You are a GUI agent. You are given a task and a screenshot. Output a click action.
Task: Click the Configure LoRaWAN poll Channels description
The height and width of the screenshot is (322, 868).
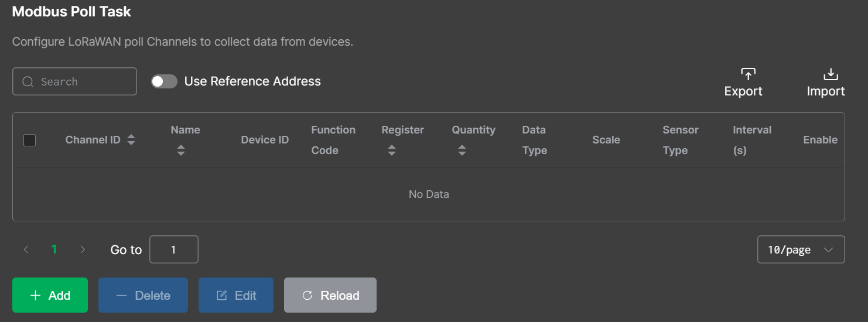(x=183, y=42)
